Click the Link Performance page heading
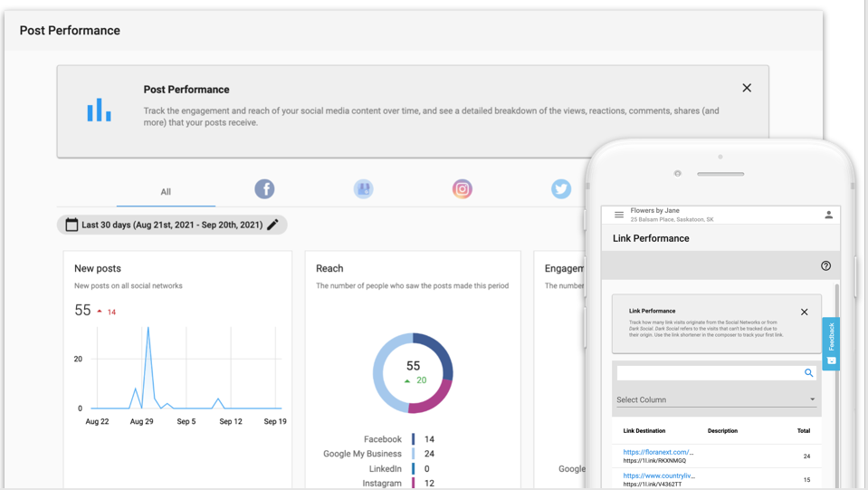This screenshot has width=868, height=490. click(x=651, y=238)
